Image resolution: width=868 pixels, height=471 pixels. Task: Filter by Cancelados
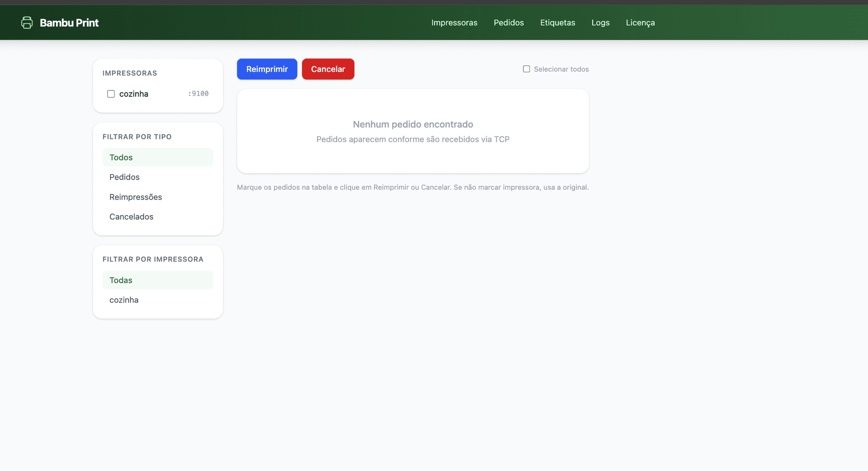tap(158, 217)
